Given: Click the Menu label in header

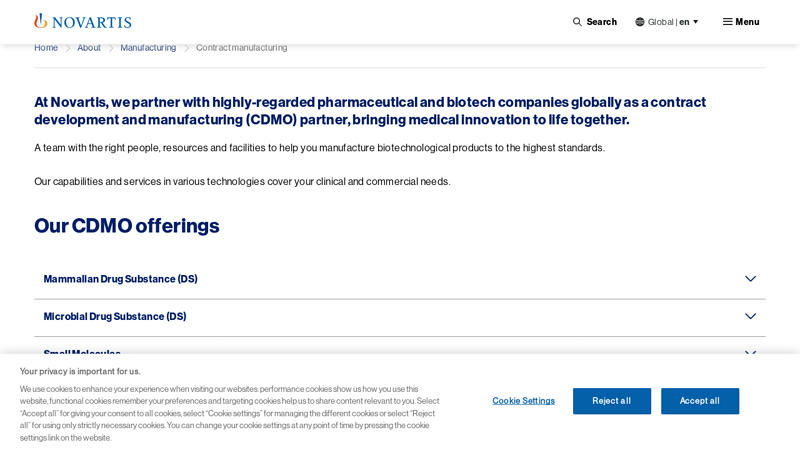Looking at the screenshot, I should 747,22.
